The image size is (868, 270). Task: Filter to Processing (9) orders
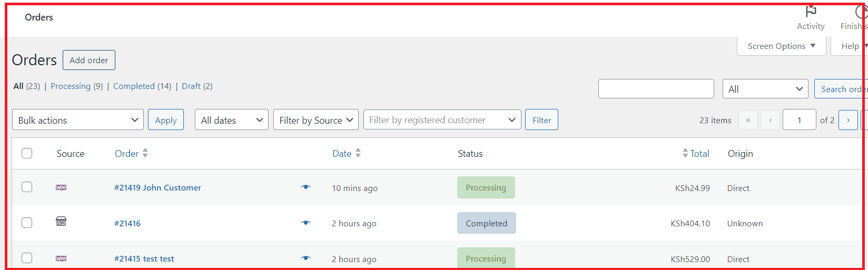(77, 86)
